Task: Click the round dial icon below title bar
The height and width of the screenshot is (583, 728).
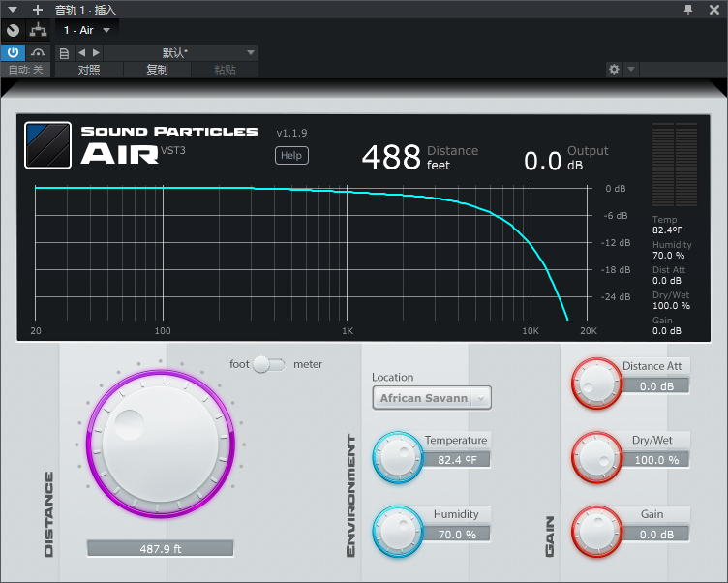Action: (13, 30)
